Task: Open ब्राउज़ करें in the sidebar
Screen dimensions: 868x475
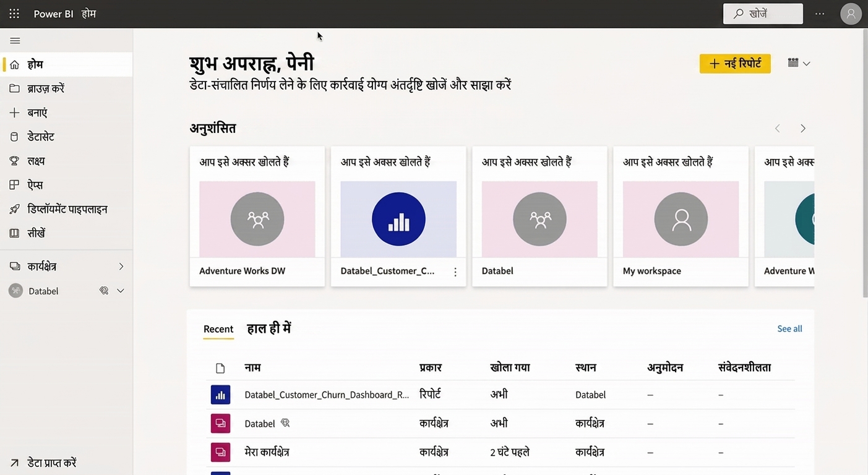Action: pos(66,88)
